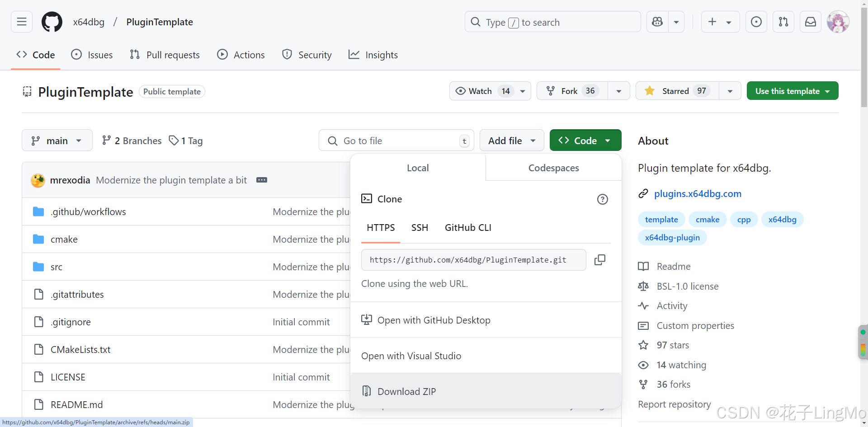This screenshot has height=427, width=868.
Task: Click the x64dbg owner link
Action: 89,22
